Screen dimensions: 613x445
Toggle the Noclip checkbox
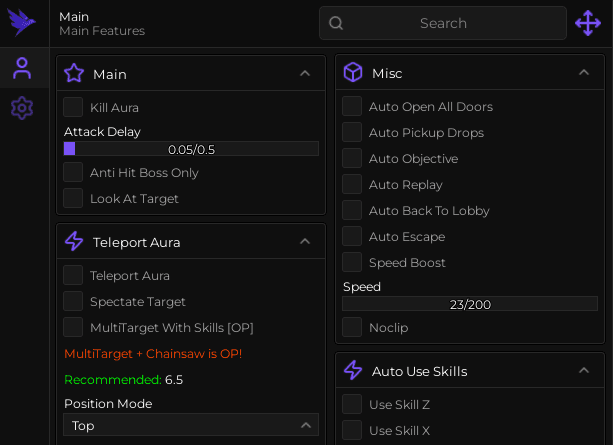click(352, 327)
